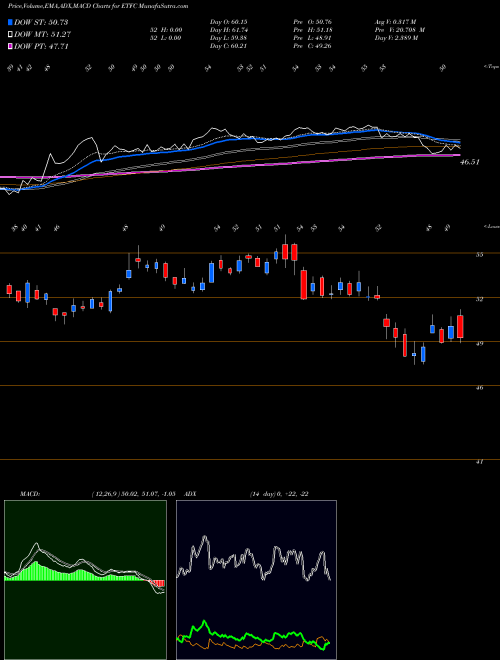Click the MACD panel heading
This screenshot has height=660, width=500.
pyautogui.click(x=29, y=494)
